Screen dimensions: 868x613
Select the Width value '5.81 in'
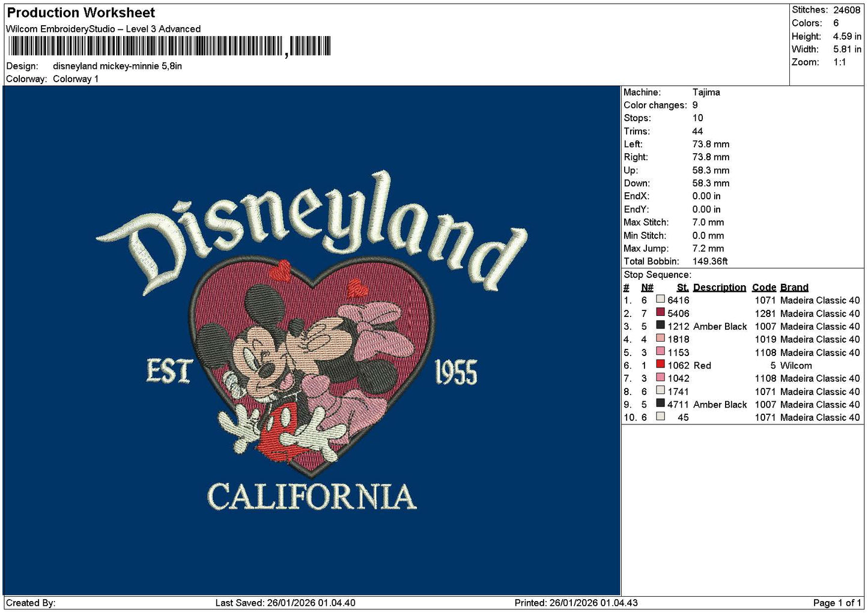pos(847,49)
